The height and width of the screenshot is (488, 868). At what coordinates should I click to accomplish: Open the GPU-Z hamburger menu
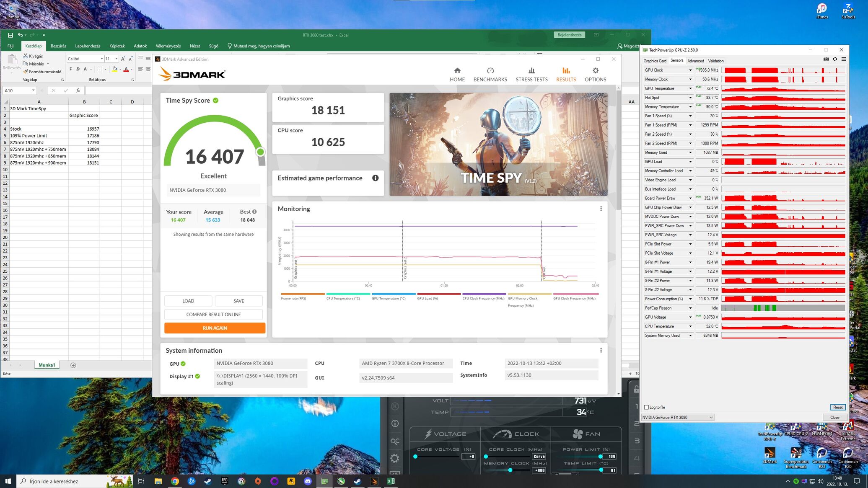[843, 59]
